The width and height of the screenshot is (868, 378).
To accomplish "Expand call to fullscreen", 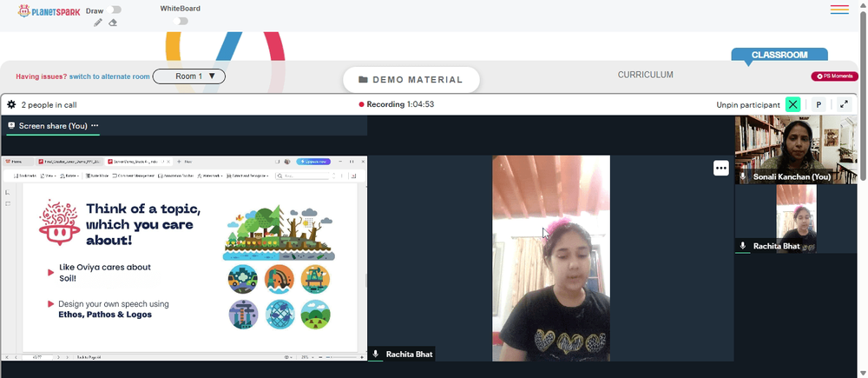I will (844, 104).
